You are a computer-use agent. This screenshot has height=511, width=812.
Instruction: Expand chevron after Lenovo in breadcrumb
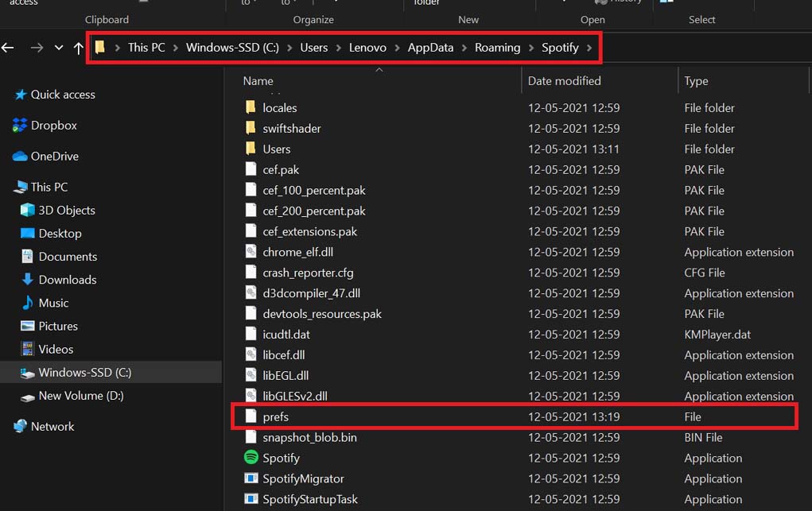397,48
